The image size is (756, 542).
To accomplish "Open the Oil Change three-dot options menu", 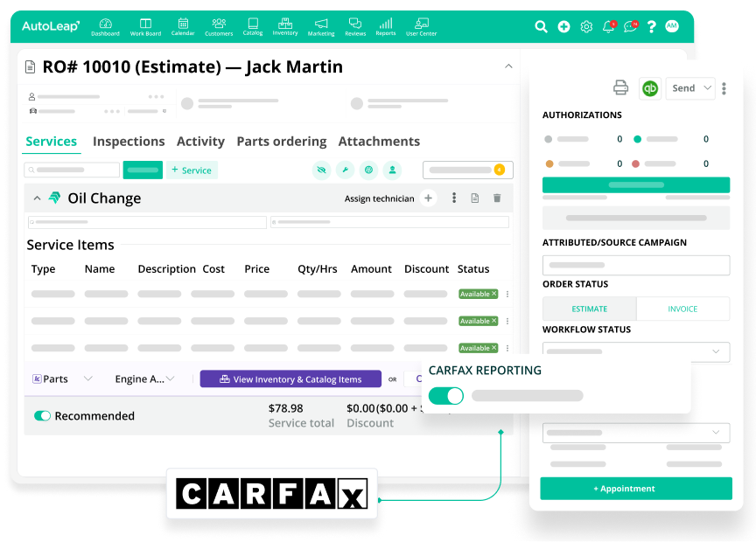I will coord(454,198).
